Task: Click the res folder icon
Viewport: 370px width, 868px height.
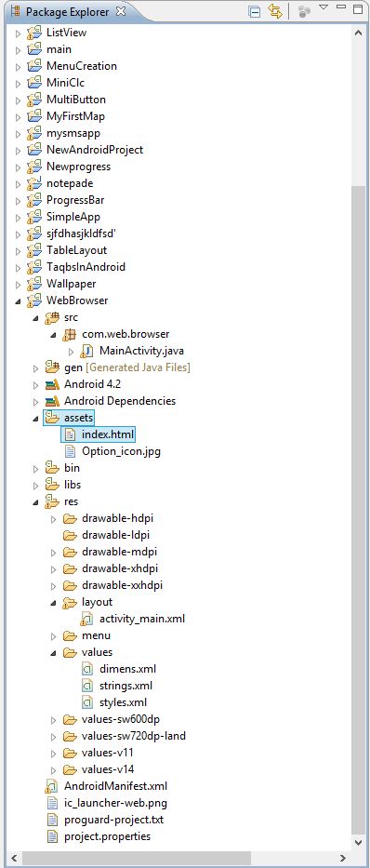Action: (53, 501)
